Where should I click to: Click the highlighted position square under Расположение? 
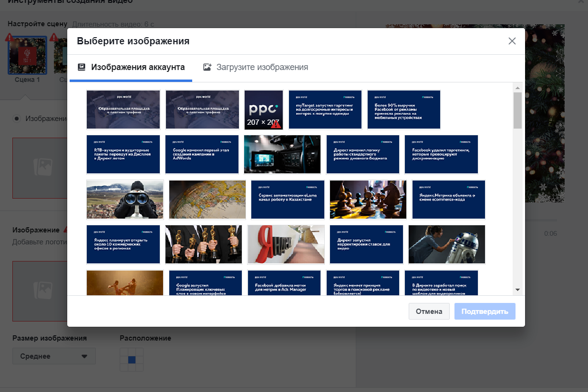pyautogui.click(x=132, y=360)
